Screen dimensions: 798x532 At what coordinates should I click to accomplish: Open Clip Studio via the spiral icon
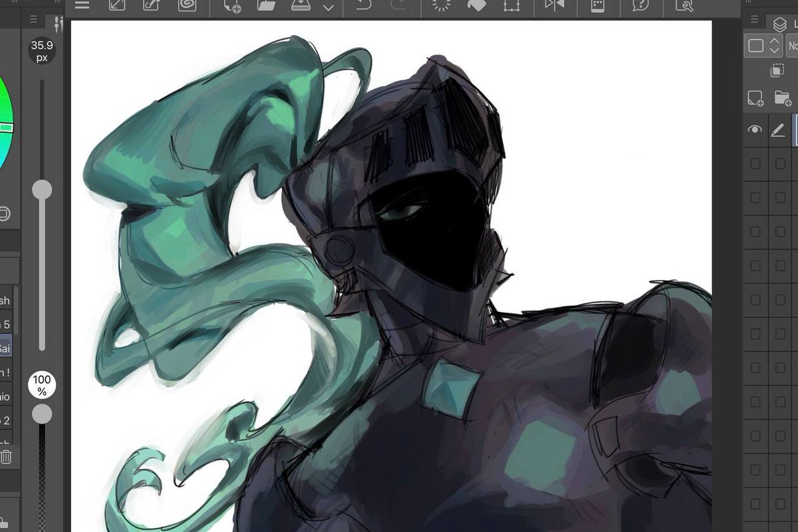pyautogui.click(x=187, y=5)
